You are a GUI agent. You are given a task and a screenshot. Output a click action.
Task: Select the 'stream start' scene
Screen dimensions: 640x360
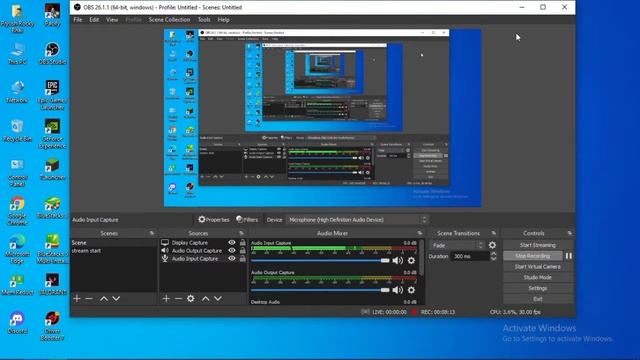point(113,251)
